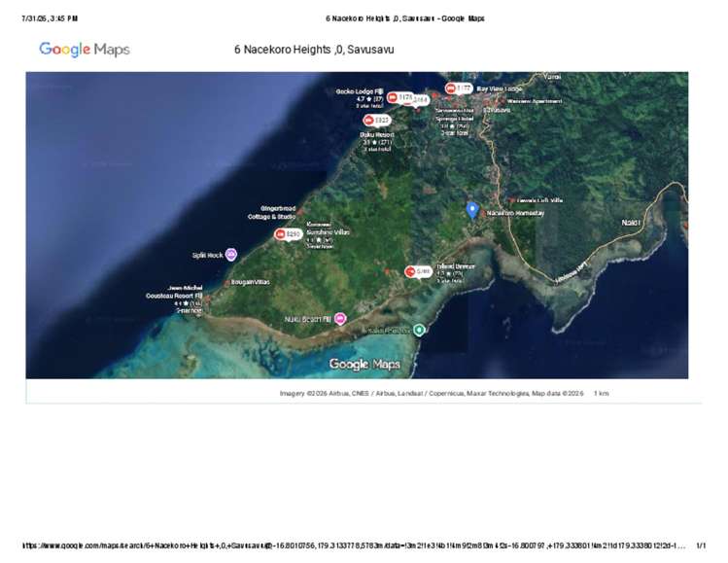Viewport: 728px width, 563px height.
Task: Click the Google Maps logo in header
Action: click(85, 50)
